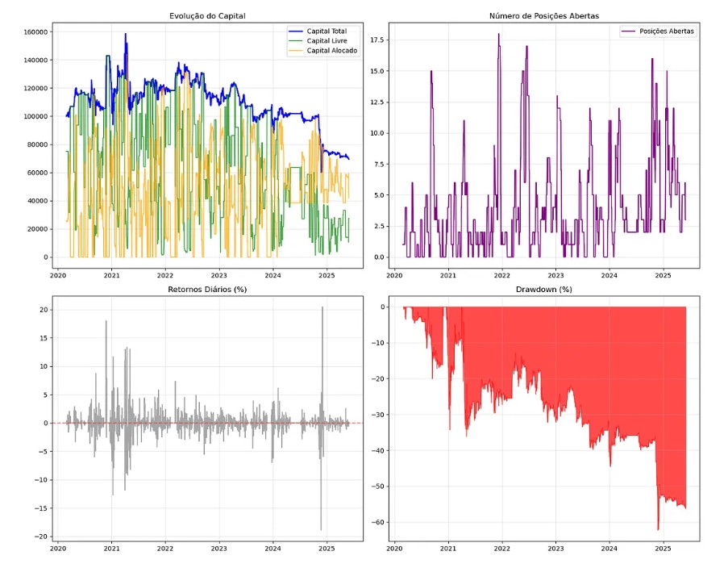Select 'Capital Total' legend label

point(327,31)
